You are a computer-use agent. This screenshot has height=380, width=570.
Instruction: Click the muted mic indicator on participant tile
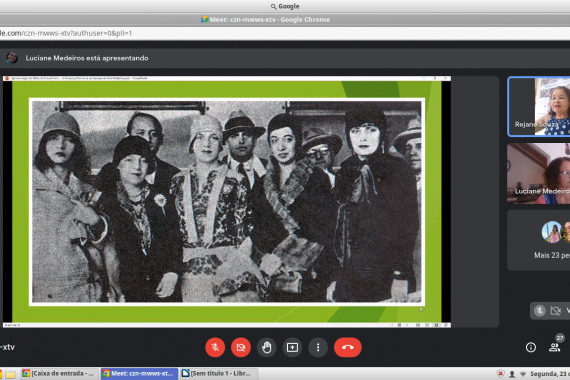(x=539, y=311)
